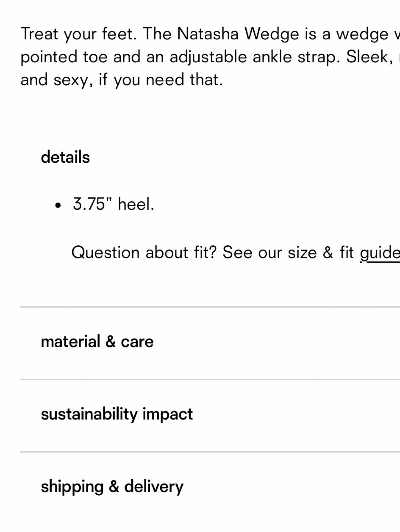Click the word "Sleek," in the description

(x=369, y=57)
